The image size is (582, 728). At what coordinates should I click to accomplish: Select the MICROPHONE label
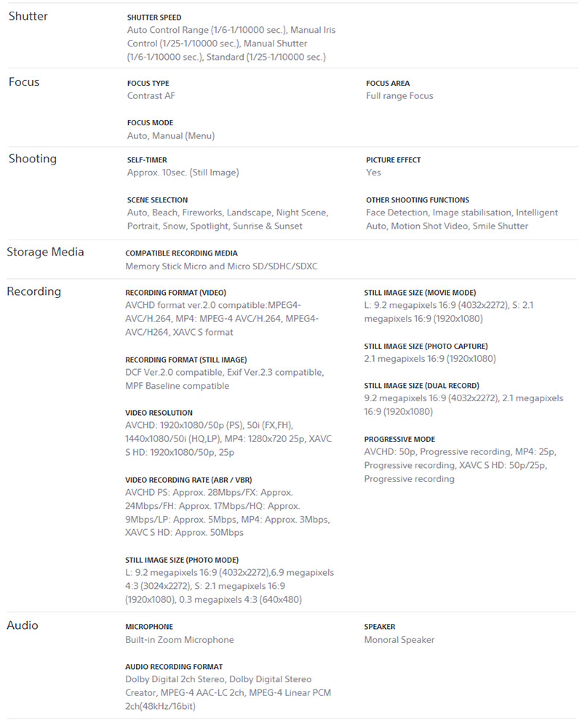(149, 627)
